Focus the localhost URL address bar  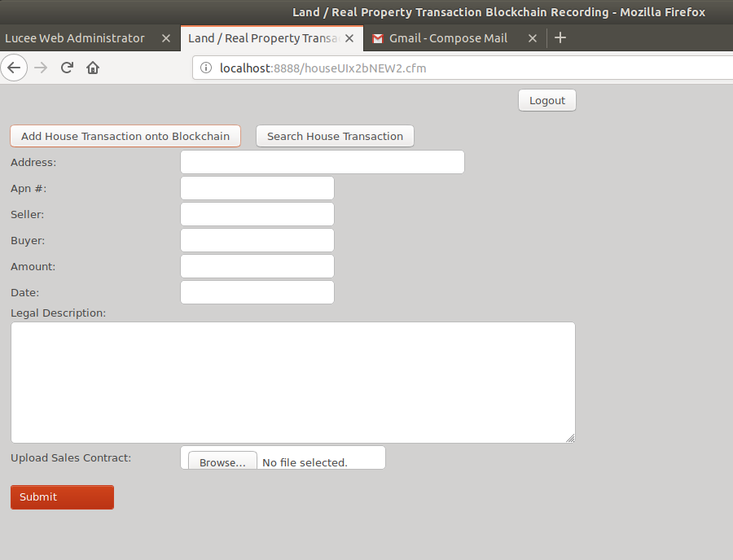point(463,68)
